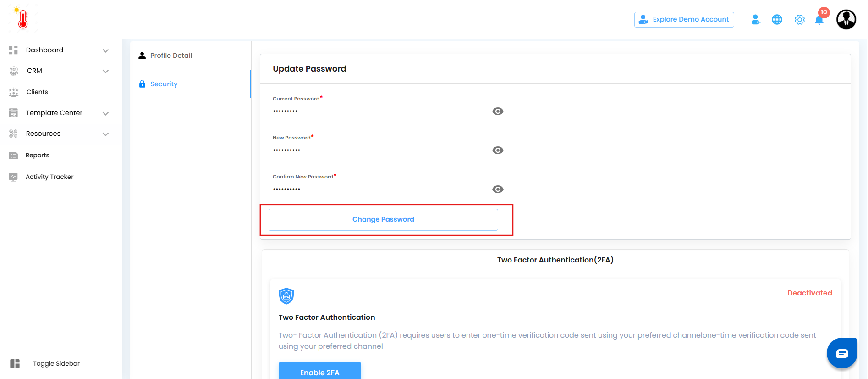
Task: Open the notifications bell
Action: click(x=819, y=20)
